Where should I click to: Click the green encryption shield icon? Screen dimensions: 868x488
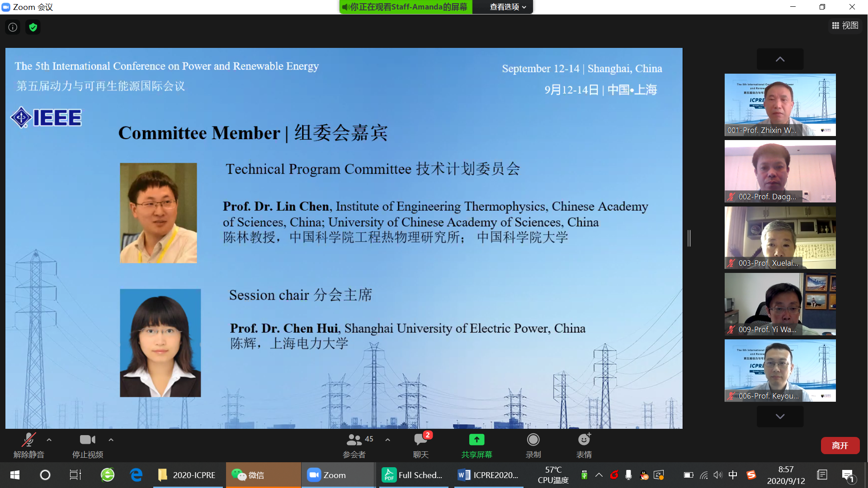33,27
